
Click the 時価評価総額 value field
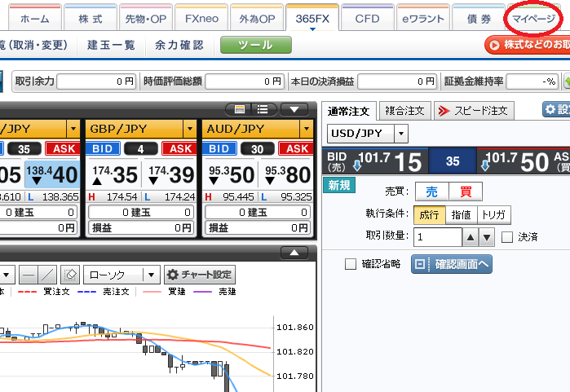[x=245, y=81]
